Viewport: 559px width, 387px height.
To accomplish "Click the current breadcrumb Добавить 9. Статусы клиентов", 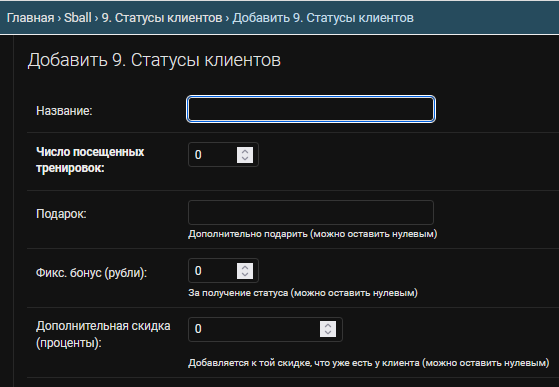I will click(x=323, y=18).
